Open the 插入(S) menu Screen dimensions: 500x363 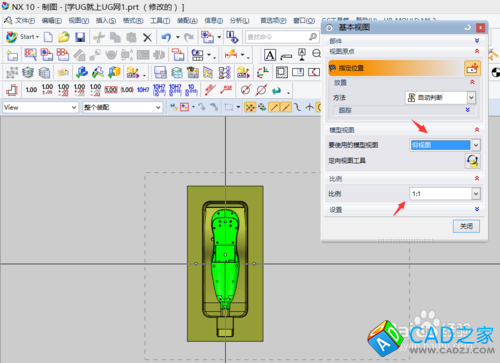[106, 21]
